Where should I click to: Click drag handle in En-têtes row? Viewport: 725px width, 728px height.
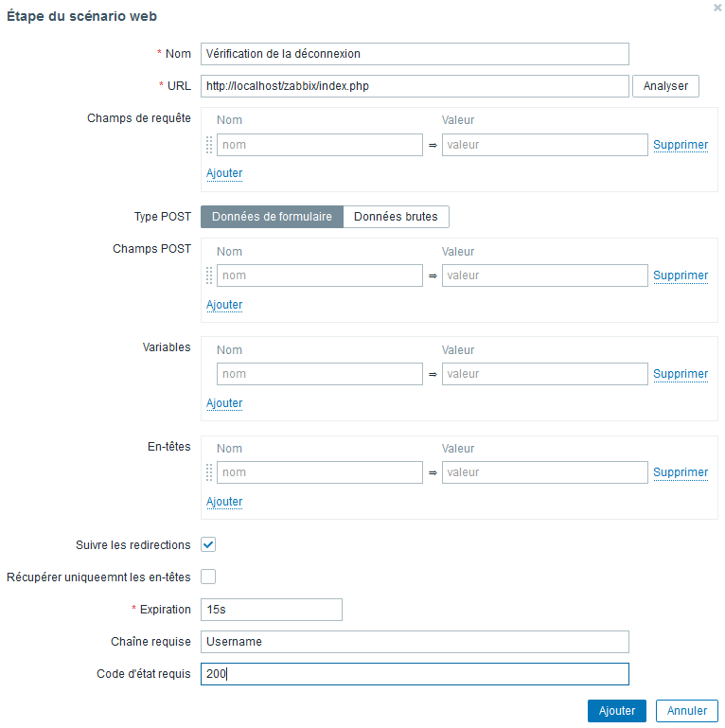pos(209,472)
